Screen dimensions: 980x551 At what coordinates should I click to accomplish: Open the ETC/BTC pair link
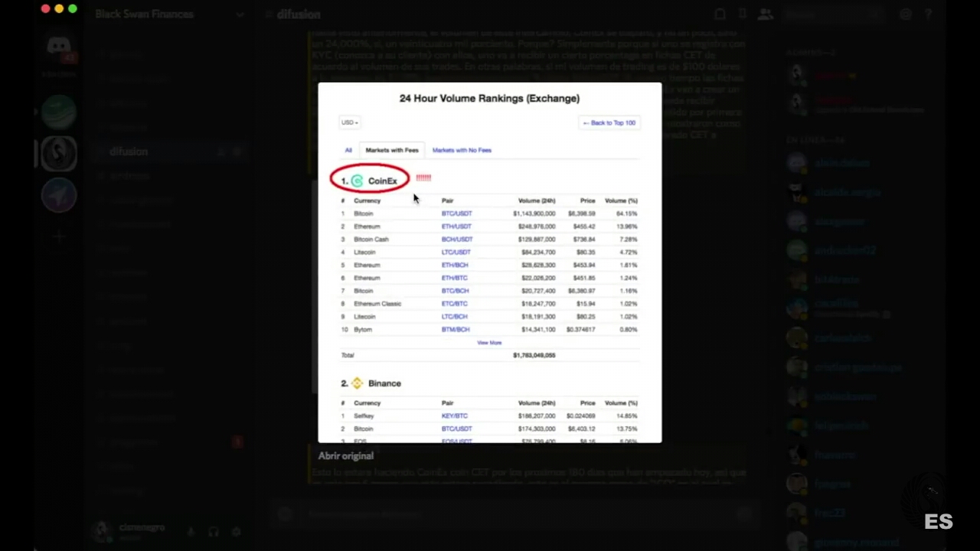coord(454,304)
